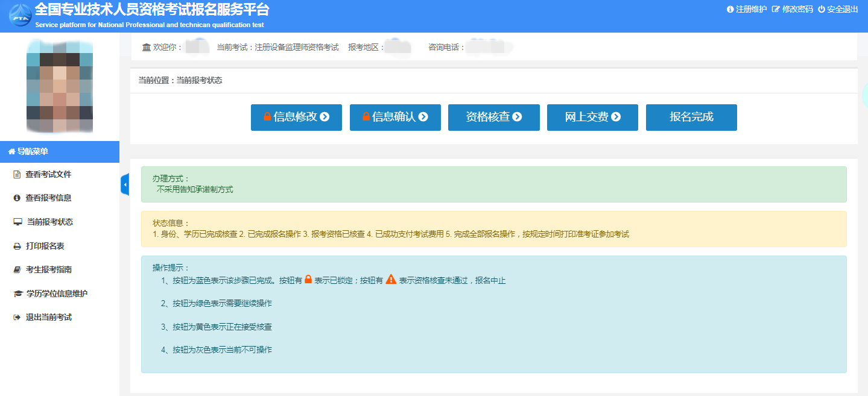868x396 pixels.
Task: Click the monitor icon beside 当前报考状态
Action: 17,222
